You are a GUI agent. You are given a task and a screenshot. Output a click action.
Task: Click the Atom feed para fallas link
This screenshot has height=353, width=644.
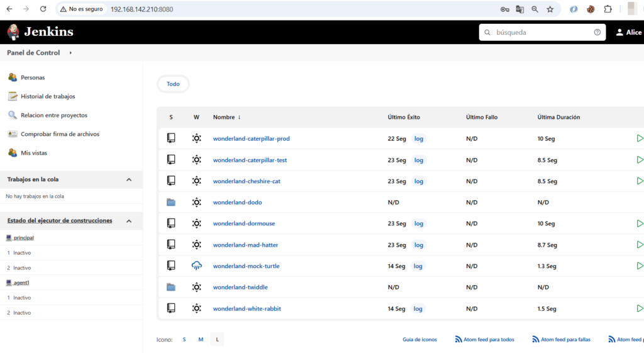coord(562,339)
